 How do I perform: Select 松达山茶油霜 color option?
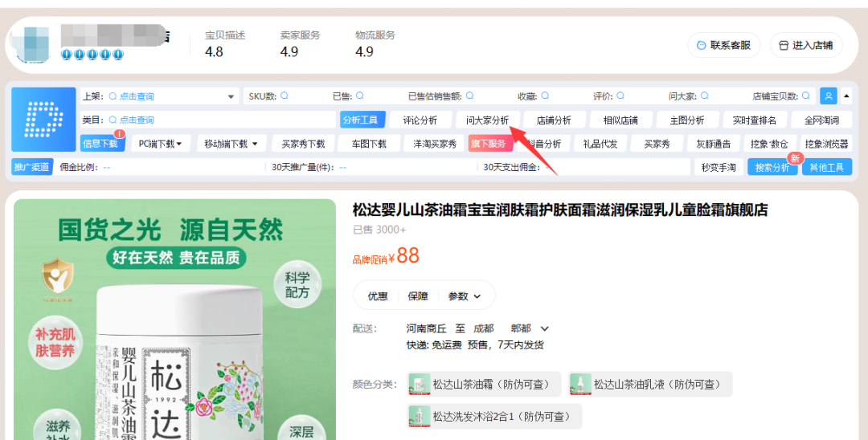click(485, 384)
